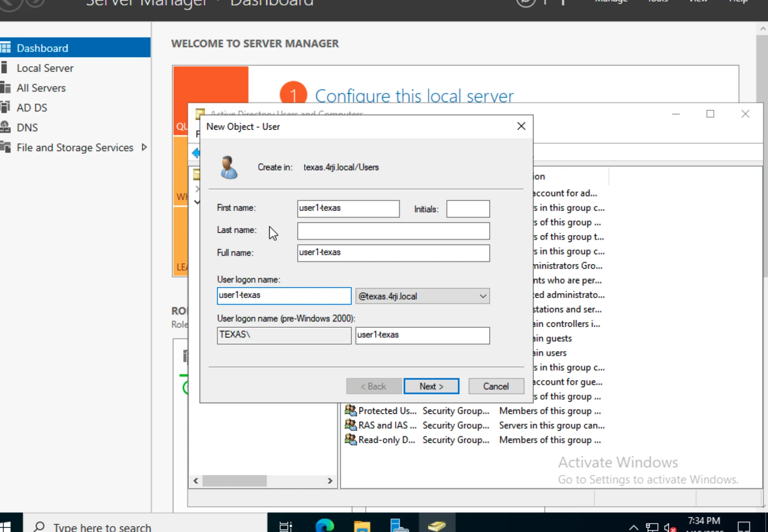The image size is (768, 532).
Task: Click the Cancel button
Action: 496,386
